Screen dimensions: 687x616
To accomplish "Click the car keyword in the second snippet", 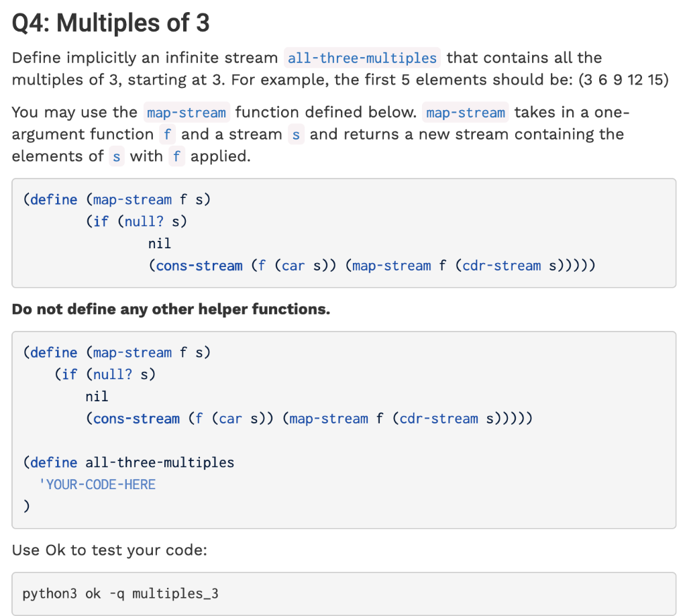I will (230, 419).
